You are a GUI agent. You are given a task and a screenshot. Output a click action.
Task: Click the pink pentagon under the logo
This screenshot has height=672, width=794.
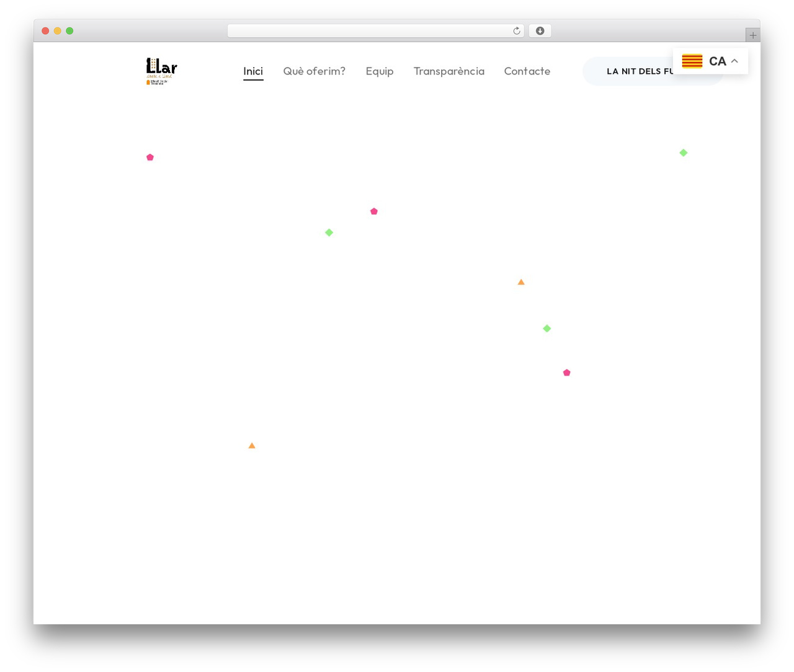(x=150, y=157)
